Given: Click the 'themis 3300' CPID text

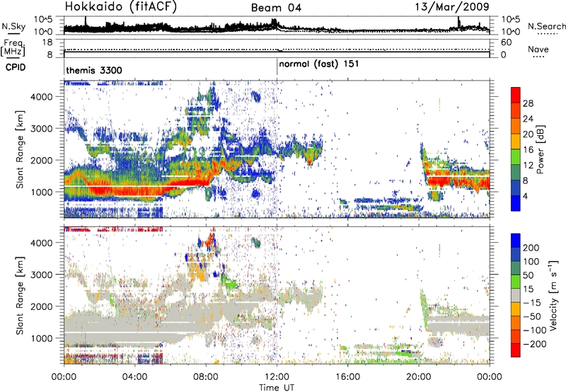Looking at the screenshot, I should (94, 70).
